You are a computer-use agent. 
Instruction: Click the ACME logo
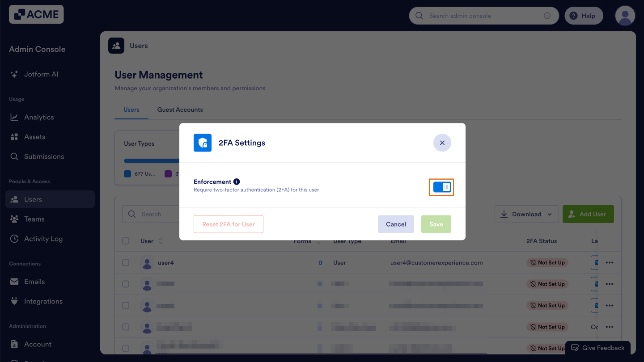coord(36,14)
